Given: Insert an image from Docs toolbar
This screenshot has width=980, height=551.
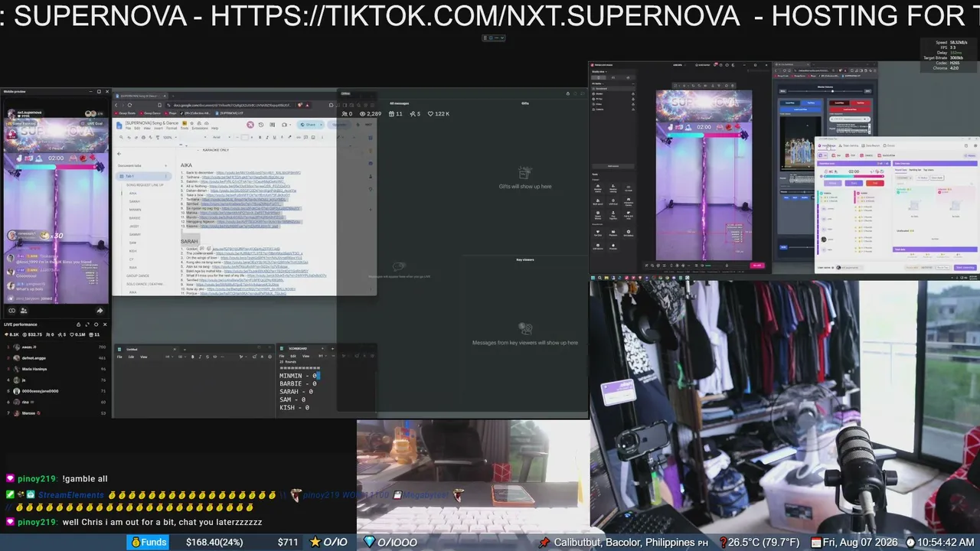Looking at the screenshot, I should (x=313, y=138).
